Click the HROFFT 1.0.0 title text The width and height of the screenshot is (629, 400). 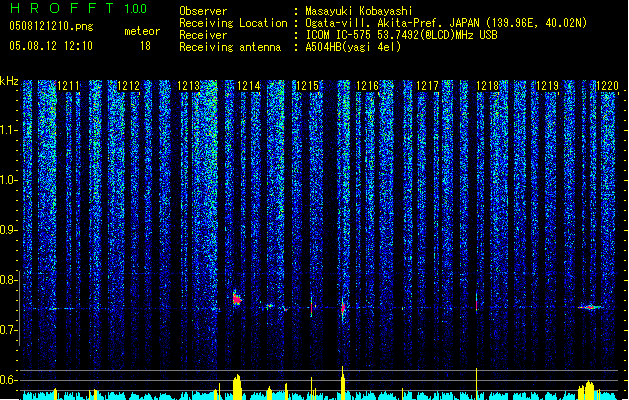(79, 8)
